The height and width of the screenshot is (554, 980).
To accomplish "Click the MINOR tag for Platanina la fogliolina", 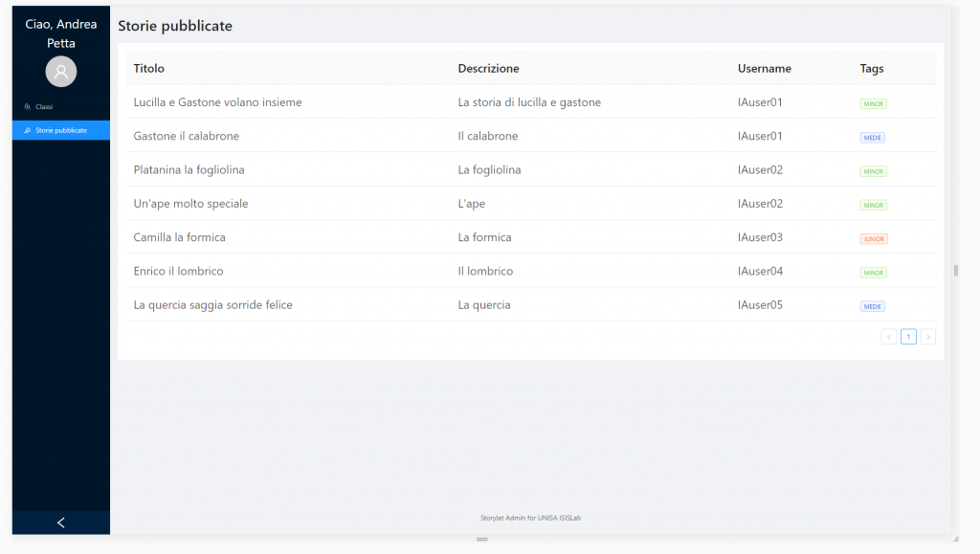I will point(873,171).
